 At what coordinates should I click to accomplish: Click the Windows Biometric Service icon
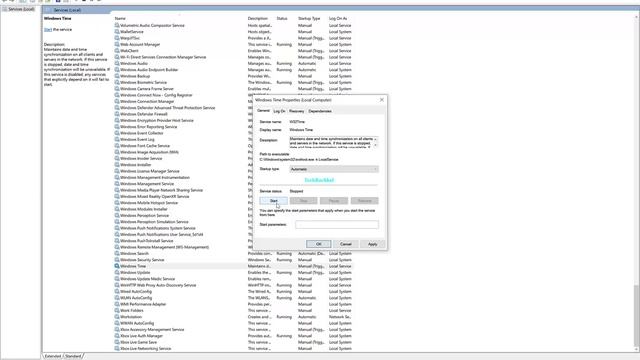pyautogui.click(x=117, y=82)
